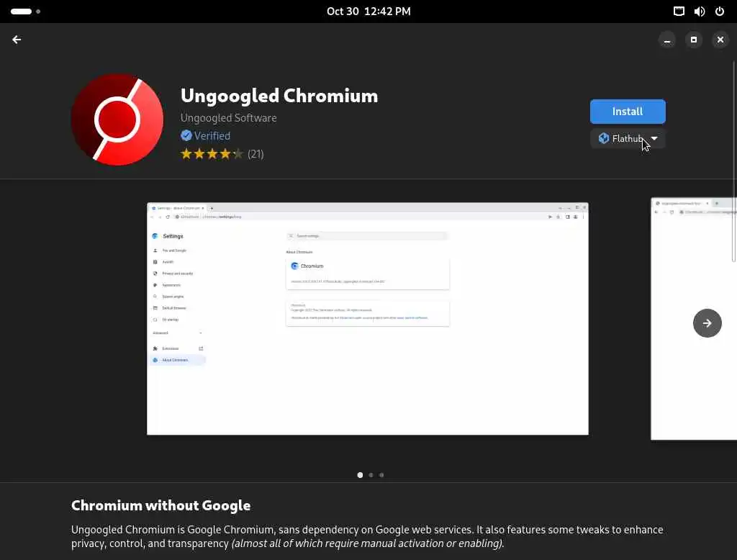Select the second carousel dot
Image resolution: width=737 pixels, height=560 pixels.
371,475
